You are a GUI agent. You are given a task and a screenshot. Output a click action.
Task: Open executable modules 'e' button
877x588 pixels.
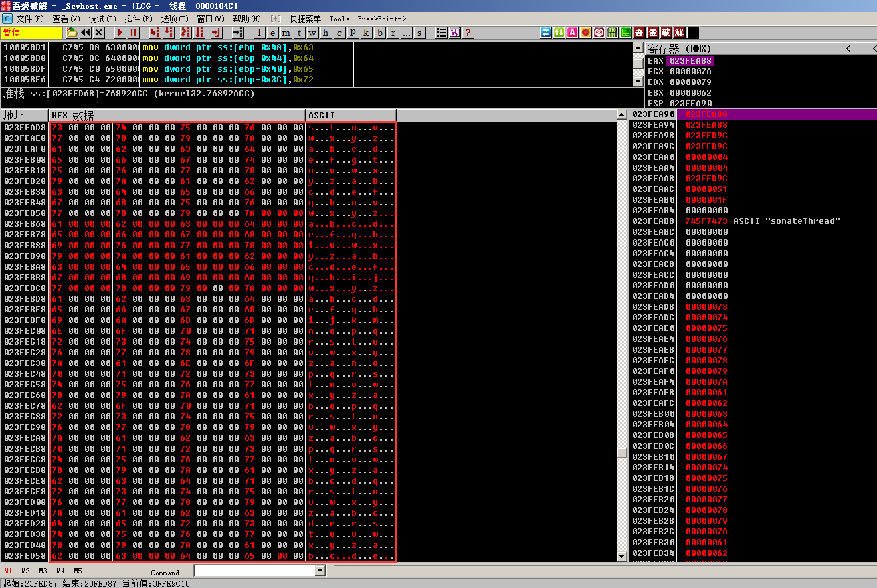(272, 33)
